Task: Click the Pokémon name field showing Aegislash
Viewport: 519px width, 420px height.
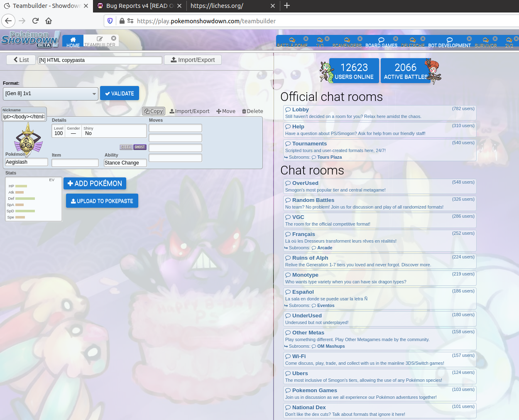Action: (x=27, y=162)
